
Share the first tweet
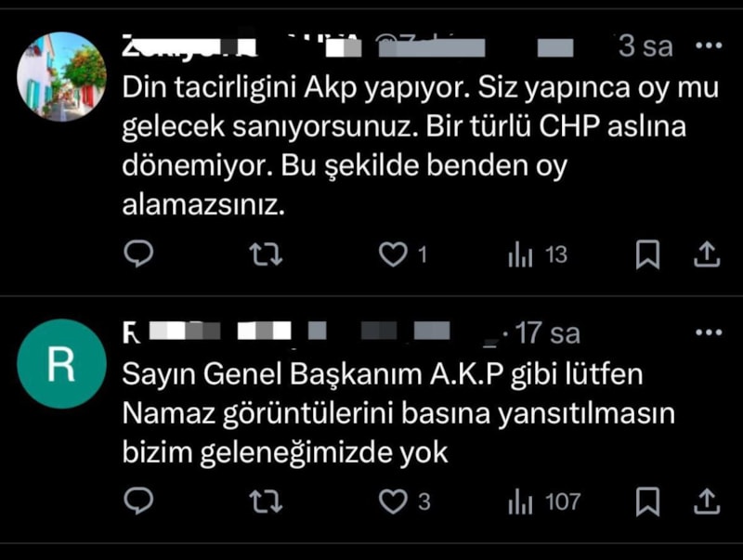[707, 254]
